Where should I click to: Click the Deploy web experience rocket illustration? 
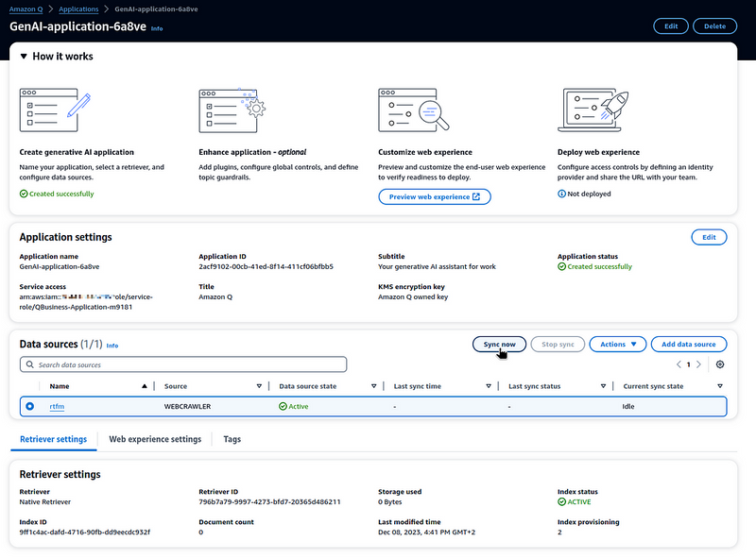[x=593, y=110]
